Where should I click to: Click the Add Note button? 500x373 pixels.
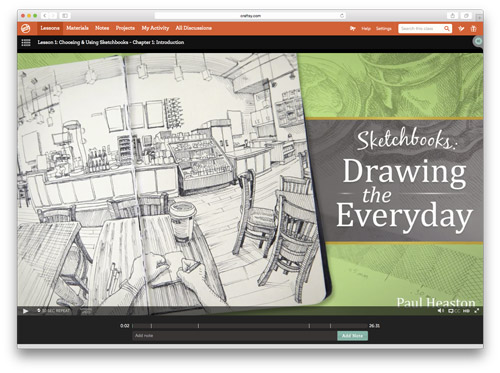click(352, 336)
